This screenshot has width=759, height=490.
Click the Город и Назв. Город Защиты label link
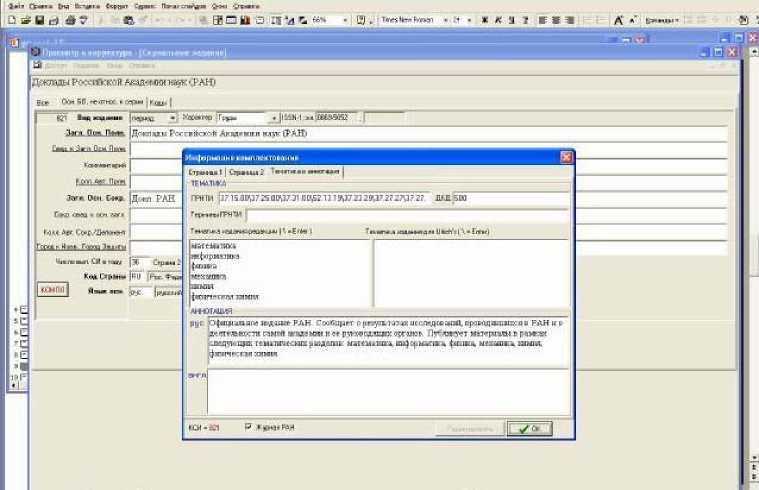click(x=81, y=247)
